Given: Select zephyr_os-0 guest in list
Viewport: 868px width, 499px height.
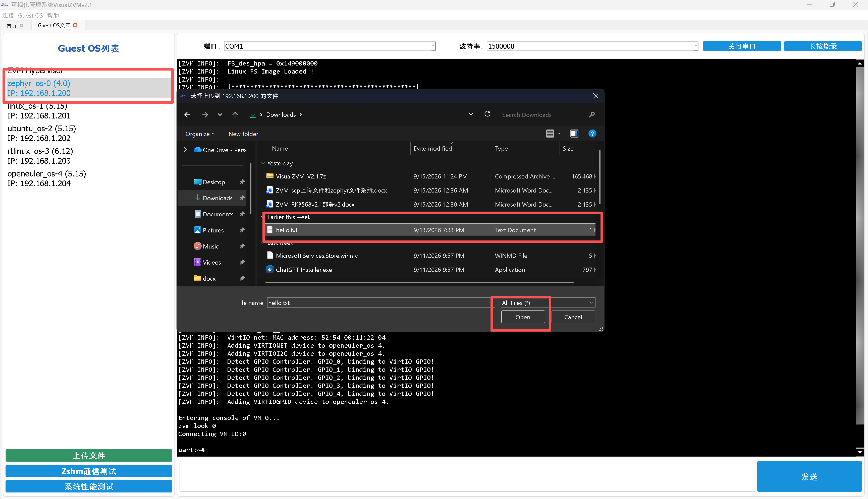Looking at the screenshot, I should (88, 88).
